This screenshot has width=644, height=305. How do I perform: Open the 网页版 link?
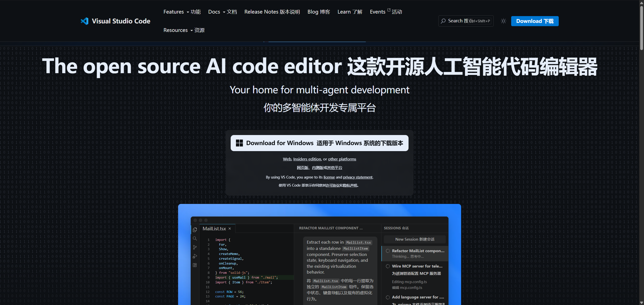pyautogui.click(x=303, y=168)
